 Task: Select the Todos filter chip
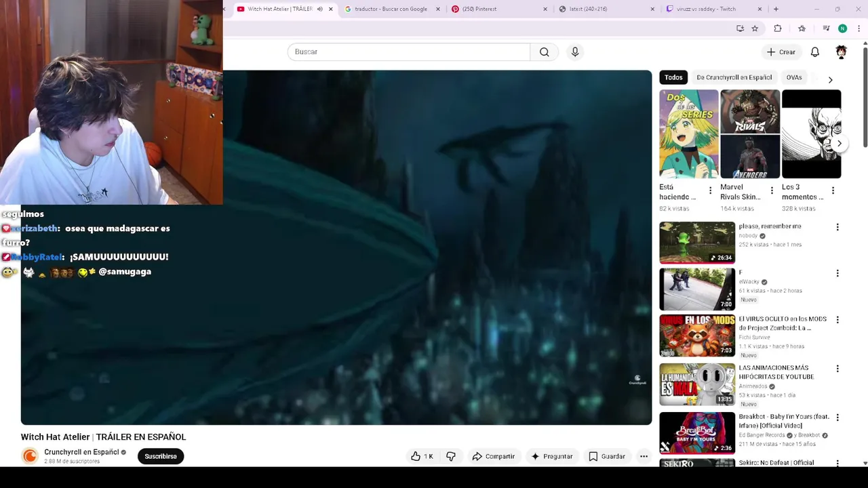point(673,77)
